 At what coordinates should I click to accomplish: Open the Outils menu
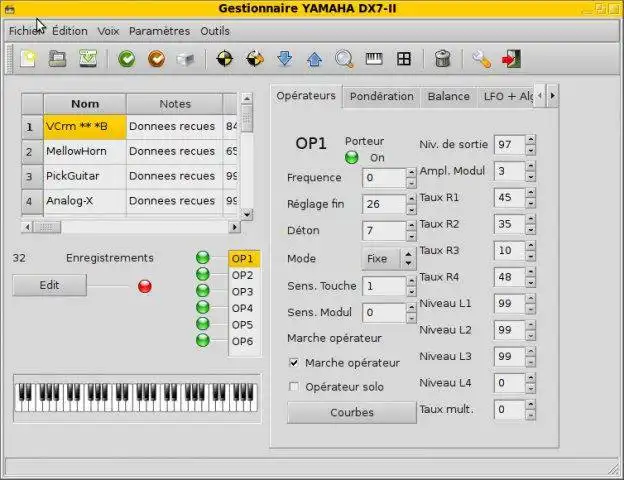pos(215,31)
